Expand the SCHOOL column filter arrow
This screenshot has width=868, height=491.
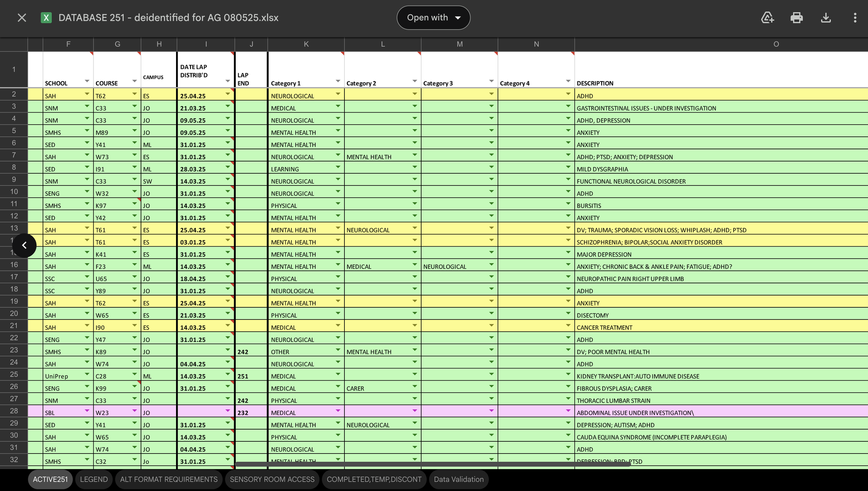pyautogui.click(x=87, y=81)
